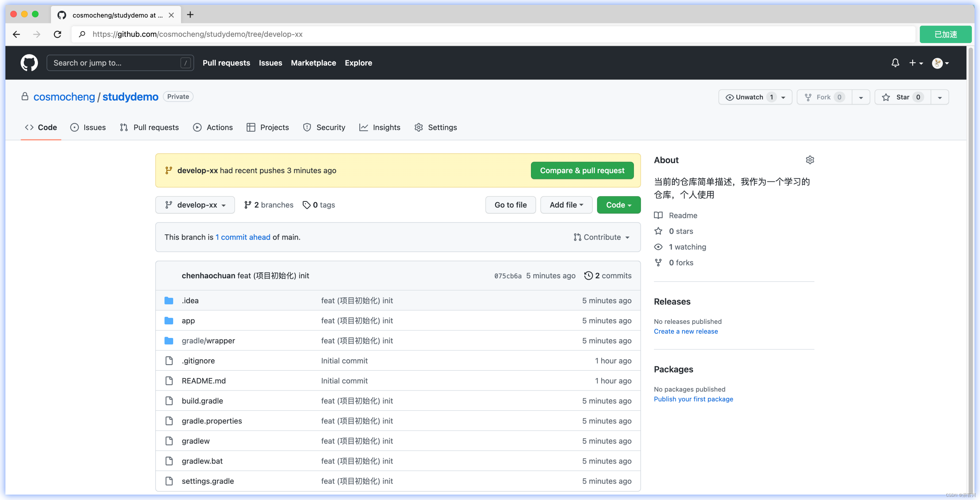Image resolution: width=980 pixels, height=500 pixels.
Task: Switch to repository Pull requests tab
Action: click(149, 127)
